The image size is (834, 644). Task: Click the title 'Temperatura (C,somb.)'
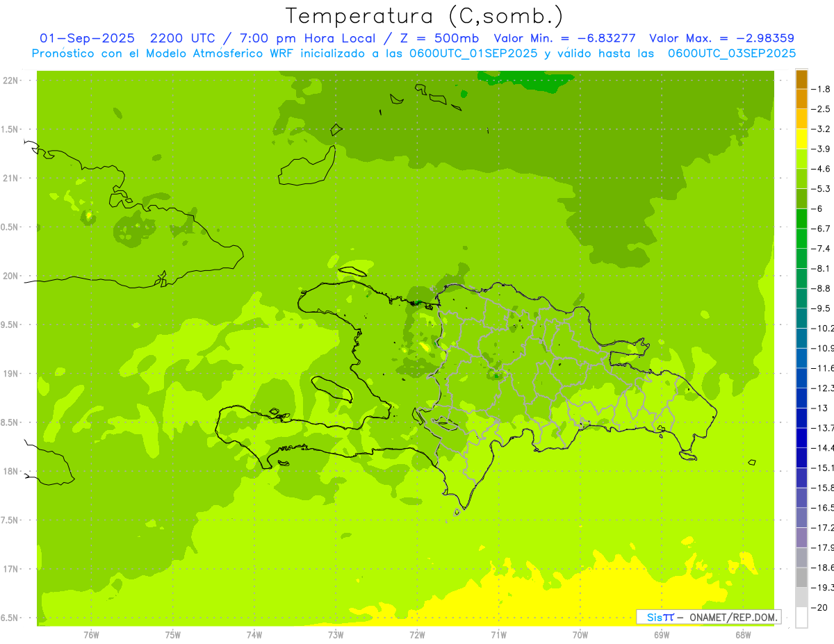(x=425, y=17)
